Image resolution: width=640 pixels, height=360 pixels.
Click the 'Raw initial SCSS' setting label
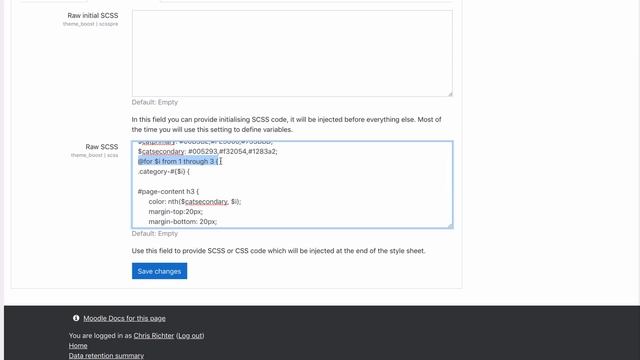coord(93,16)
